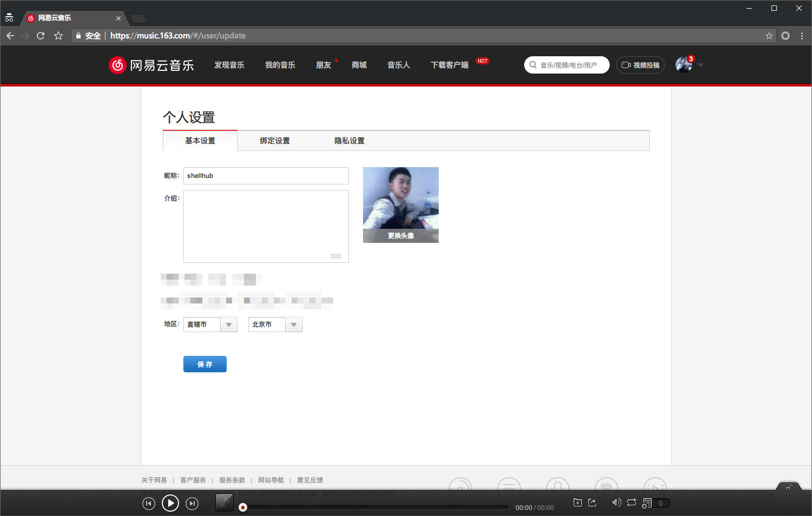Screen dimensions: 812x516
Task: Share the current song via the share icon
Action: pos(592,502)
